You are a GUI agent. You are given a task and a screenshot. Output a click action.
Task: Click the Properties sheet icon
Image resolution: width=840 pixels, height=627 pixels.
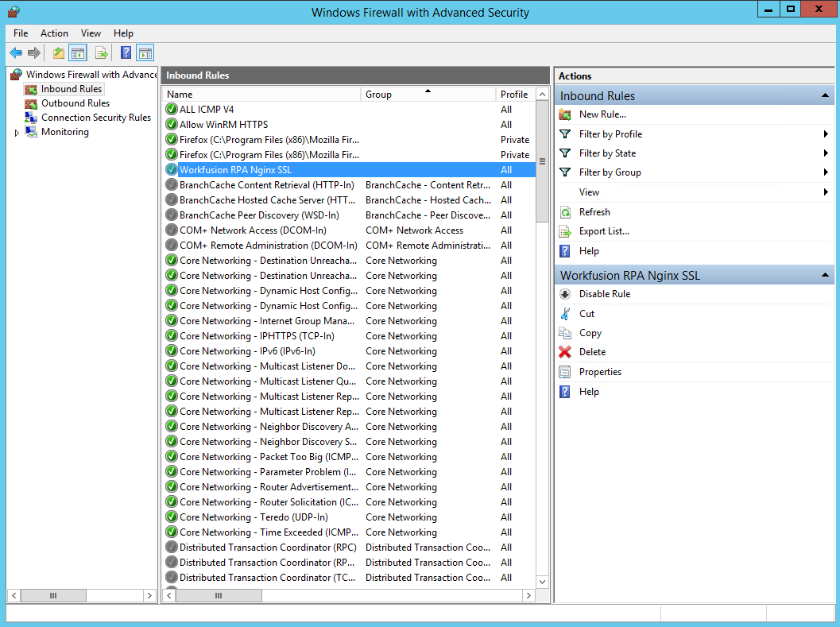coord(565,372)
